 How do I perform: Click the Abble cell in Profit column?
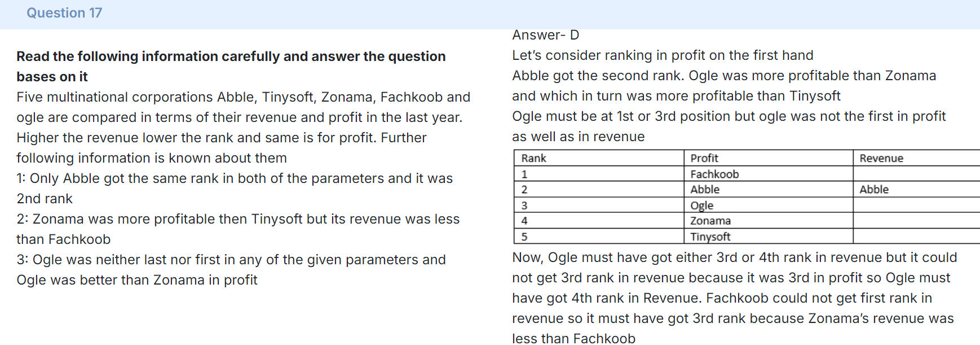tap(769, 190)
